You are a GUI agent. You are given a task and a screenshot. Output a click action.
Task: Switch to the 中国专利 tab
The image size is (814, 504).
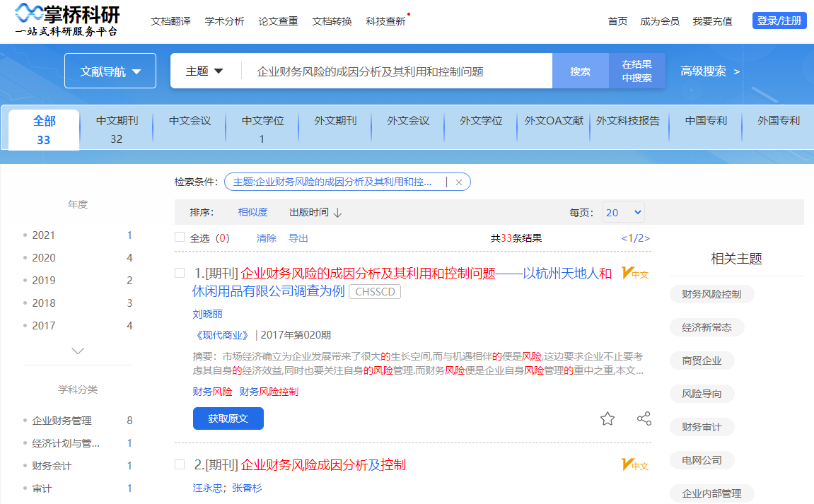[706, 121]
